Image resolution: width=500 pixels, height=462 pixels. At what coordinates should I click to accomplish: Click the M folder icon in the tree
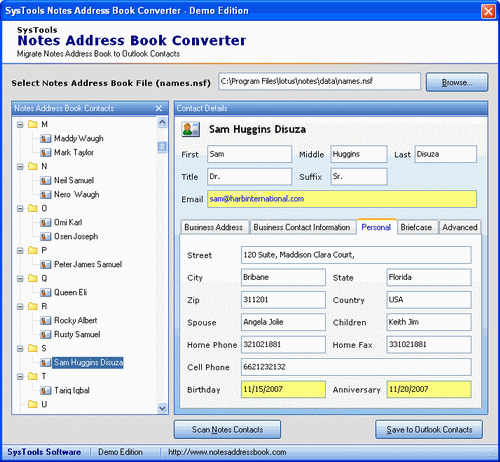pos(33,124)
